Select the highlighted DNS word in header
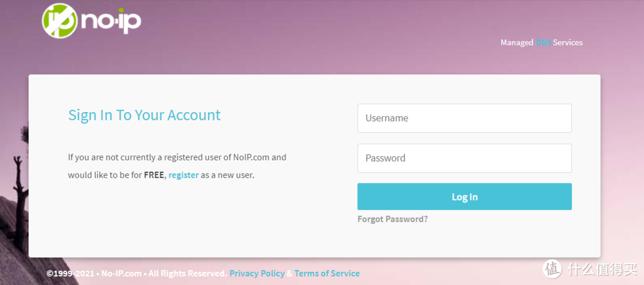The width and height of the screenshot is (644, 285). 543,43
